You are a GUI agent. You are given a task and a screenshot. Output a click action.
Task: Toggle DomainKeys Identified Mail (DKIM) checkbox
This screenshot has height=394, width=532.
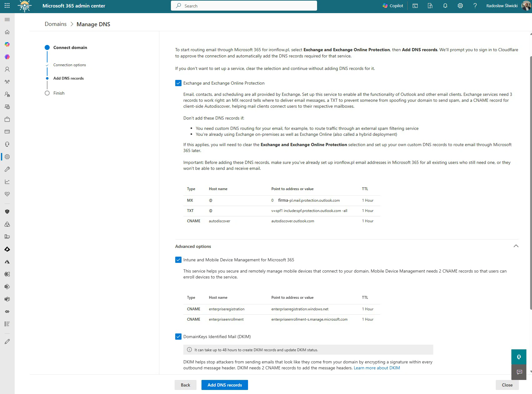[178, 337]
